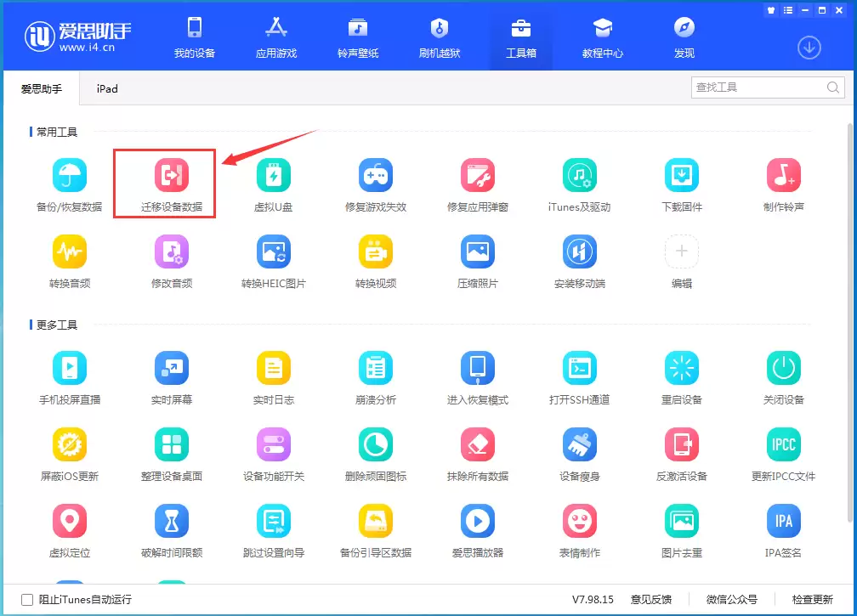Screen dimensions: 857x616
Task: Click the 微信公众号 link
Action: pos(732,600)
